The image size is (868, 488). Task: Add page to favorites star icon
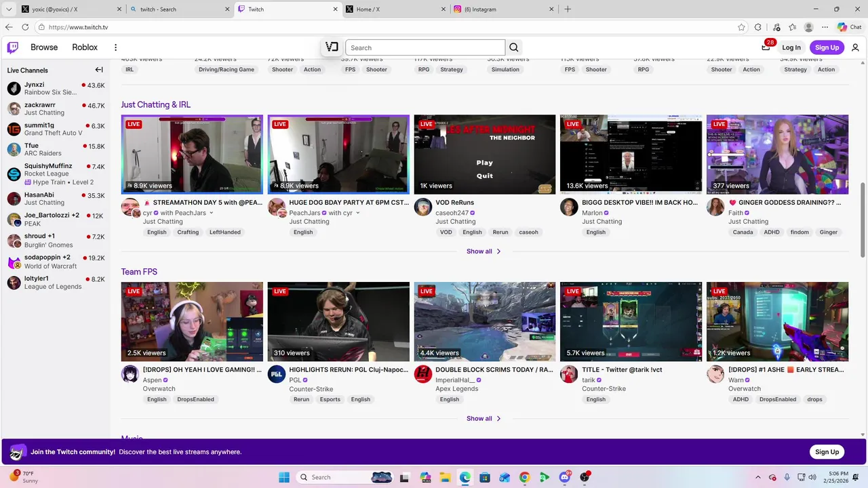coord(742,27)
